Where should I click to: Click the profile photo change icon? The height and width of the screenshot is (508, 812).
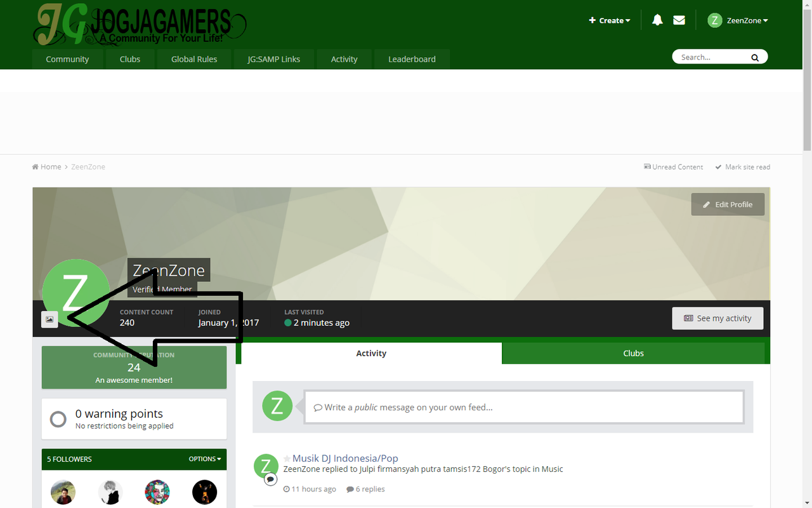tap(49, 319)
